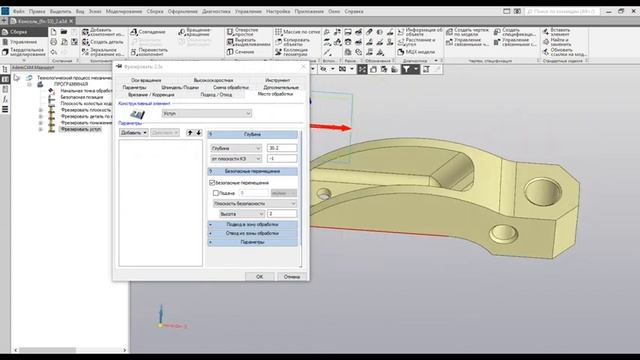Click Обновить ссылки на модель icon
Image resolution: width=640 pixels, height=360 pixels.
click(x=546, y=52)
